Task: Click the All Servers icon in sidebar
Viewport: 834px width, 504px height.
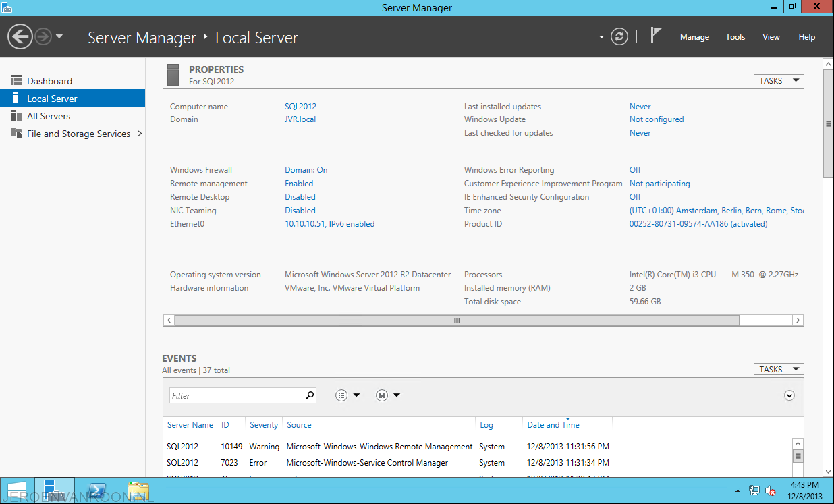Action: coord(16,115)
